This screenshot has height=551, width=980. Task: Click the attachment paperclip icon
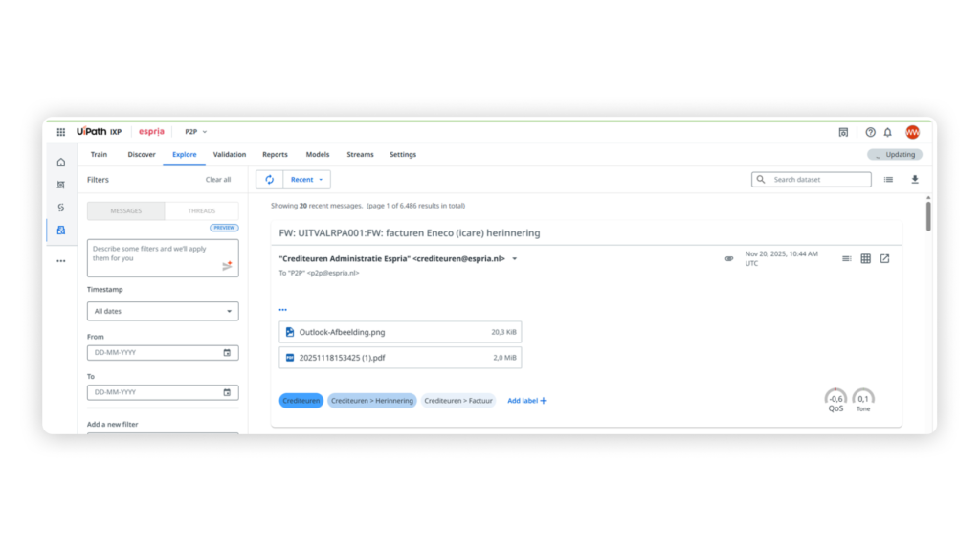pyautogui.click(x=729, y=258)
